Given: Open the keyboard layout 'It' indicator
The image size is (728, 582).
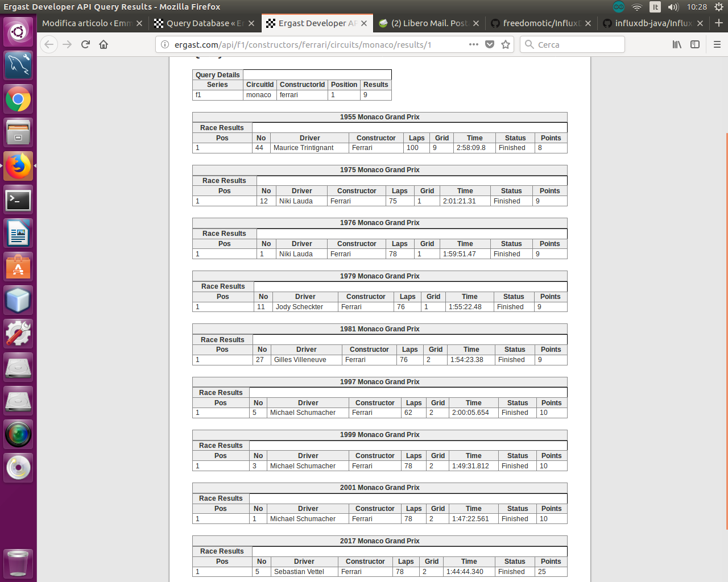Looking at the screenshot, I should pyautogui.click(x=655, y=7).
